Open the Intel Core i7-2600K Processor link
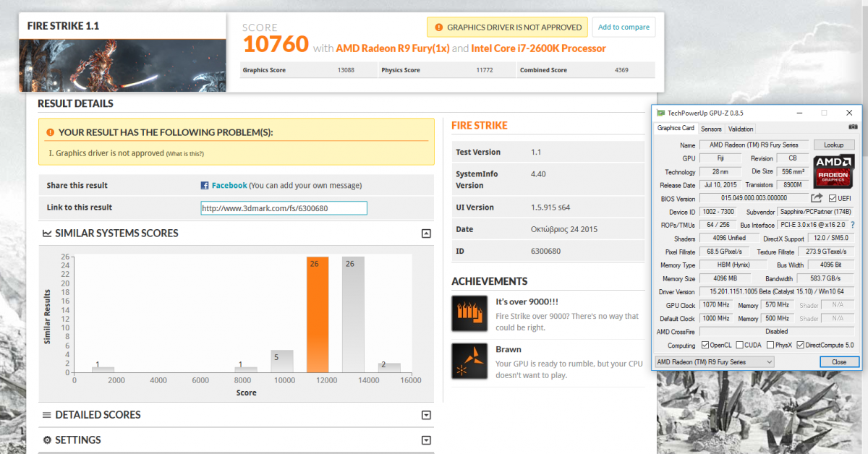Viewport: 868px width, 454px height. point(539,48)
